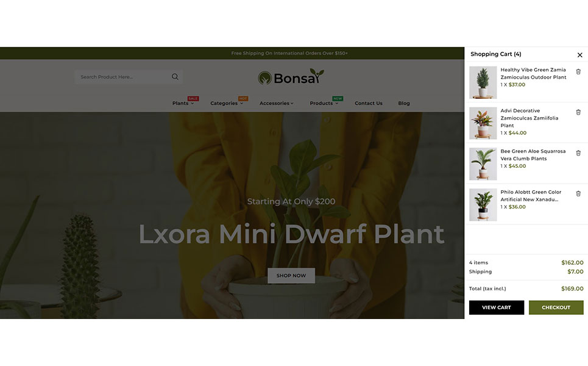Image resolution: width=588 pixels, height=366 pixels.
Task: Close the Shopping Cart panel
Action: pyautogui.click(x=579, y=55)
